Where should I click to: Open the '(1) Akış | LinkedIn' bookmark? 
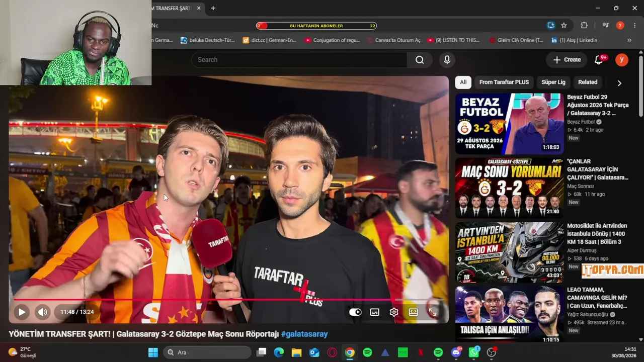coord(574,40)
